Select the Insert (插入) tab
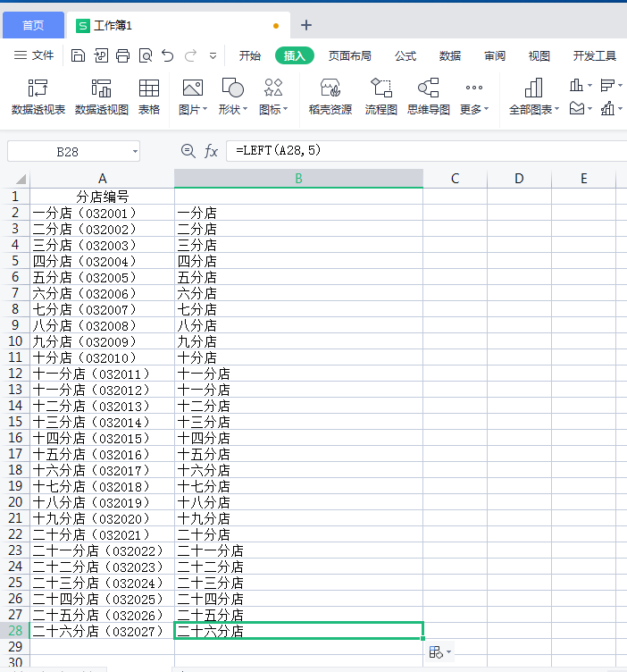Image resolution: width=627 pixels, height=672 pixels. click(x=295, y=55)
